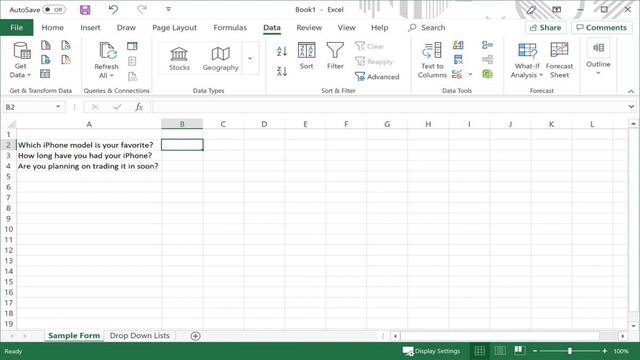Click the Select All corner

coord(11,124)
